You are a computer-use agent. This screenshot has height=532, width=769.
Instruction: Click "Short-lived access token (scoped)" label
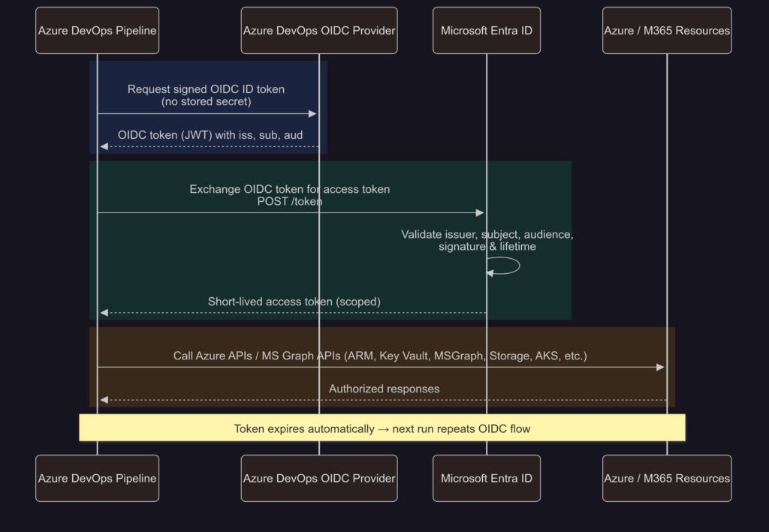click(x=294, y=302)
